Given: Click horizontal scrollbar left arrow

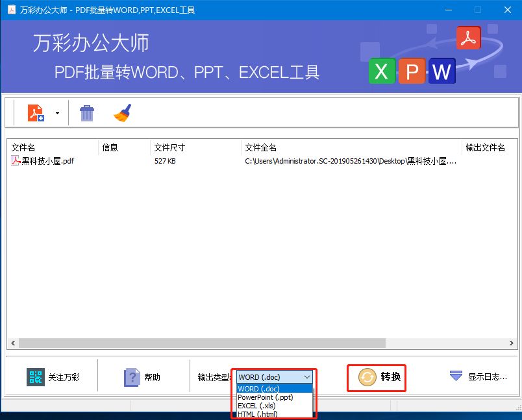Looking at the screenshot, I should 13,343.
